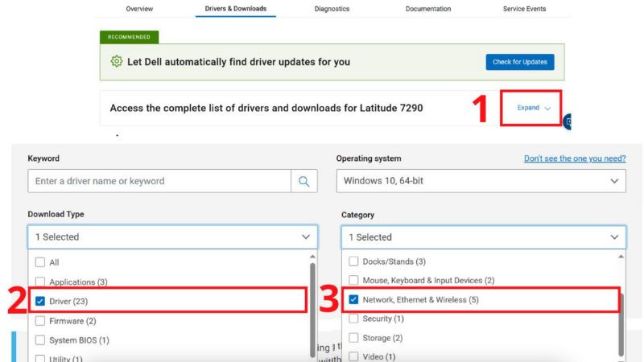
Task: Click the Category list scrollbar
Action: pos(621,324)
